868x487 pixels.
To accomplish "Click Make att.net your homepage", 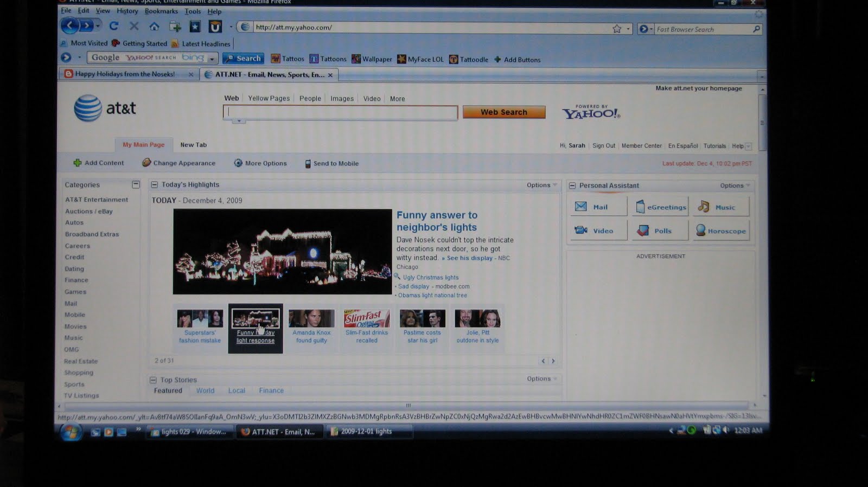I will point(699,88).
